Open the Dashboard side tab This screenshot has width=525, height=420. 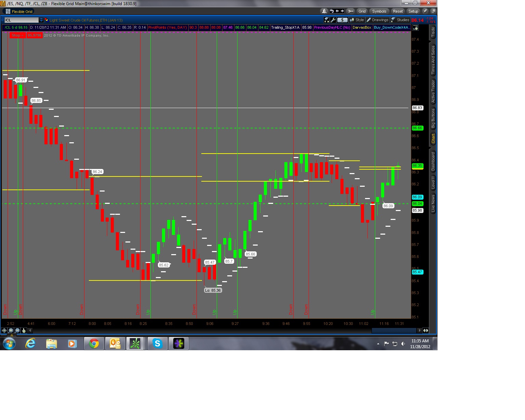(x=433, y=161)
